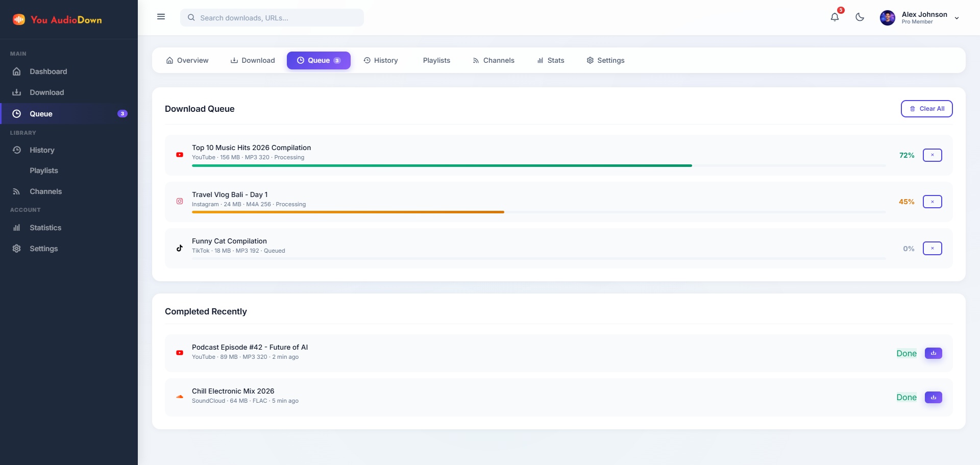Toggle dark mode with the moon icon
This screenshot has height=465, width=980.
(x=860, y=17)
